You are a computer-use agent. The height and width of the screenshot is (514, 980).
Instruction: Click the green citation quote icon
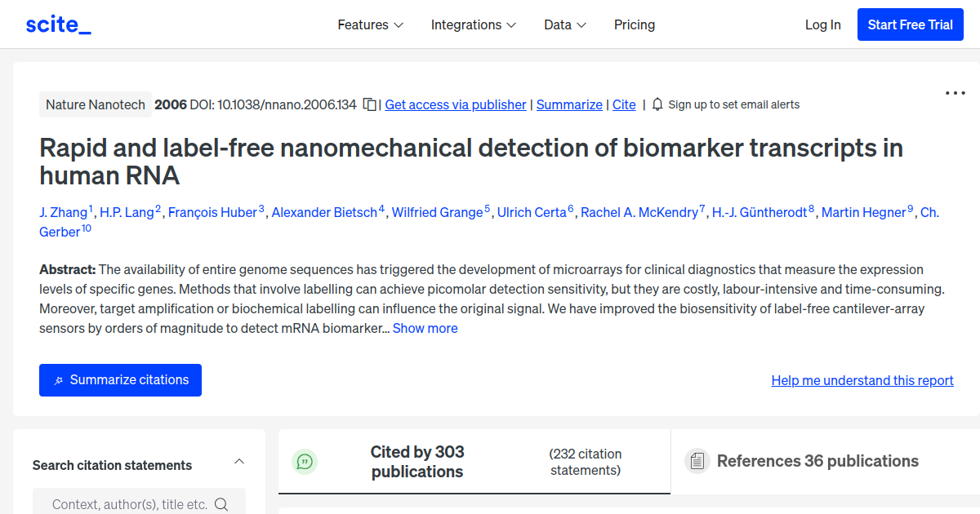305,461
